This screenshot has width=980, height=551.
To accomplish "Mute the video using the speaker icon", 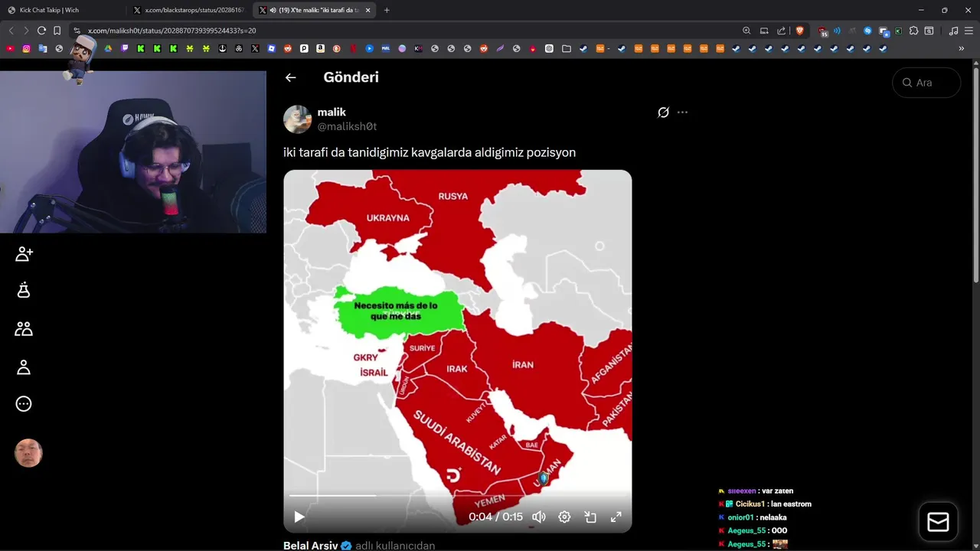I will [539, 517].
